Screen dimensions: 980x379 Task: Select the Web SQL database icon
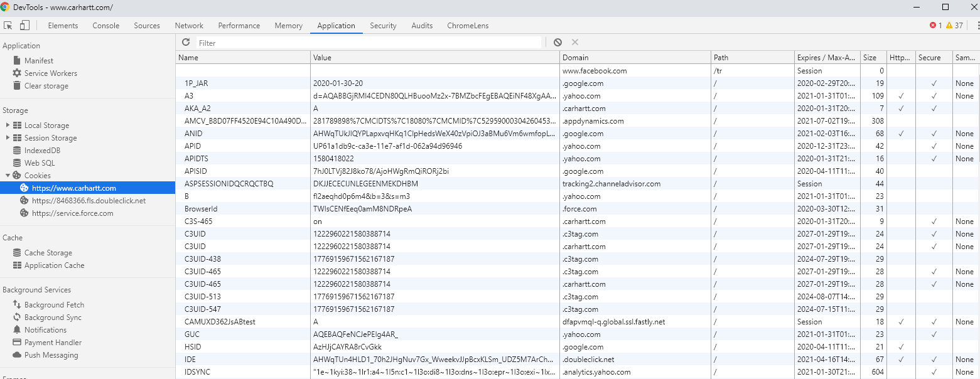pyautogui.click(x=17, y=163)
